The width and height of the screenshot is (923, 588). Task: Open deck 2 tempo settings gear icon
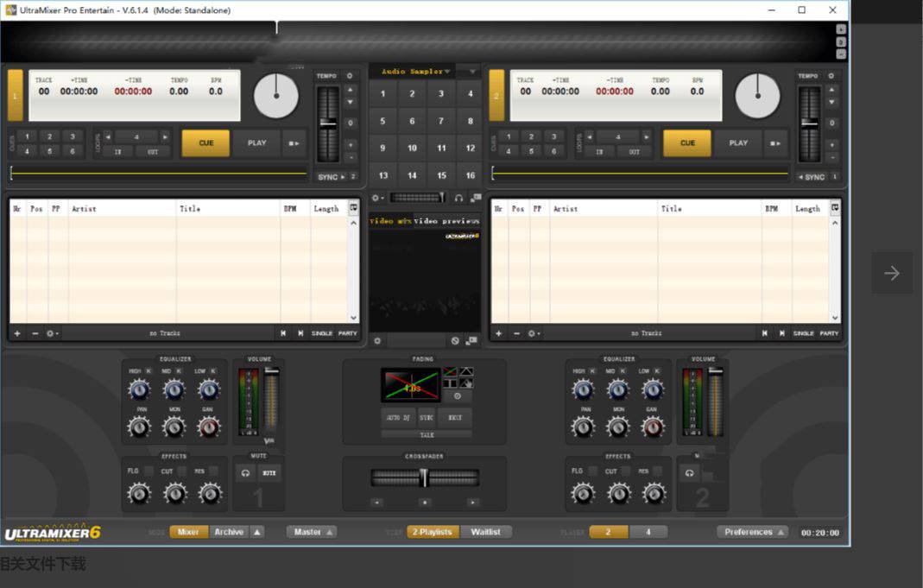click(831, 76)
